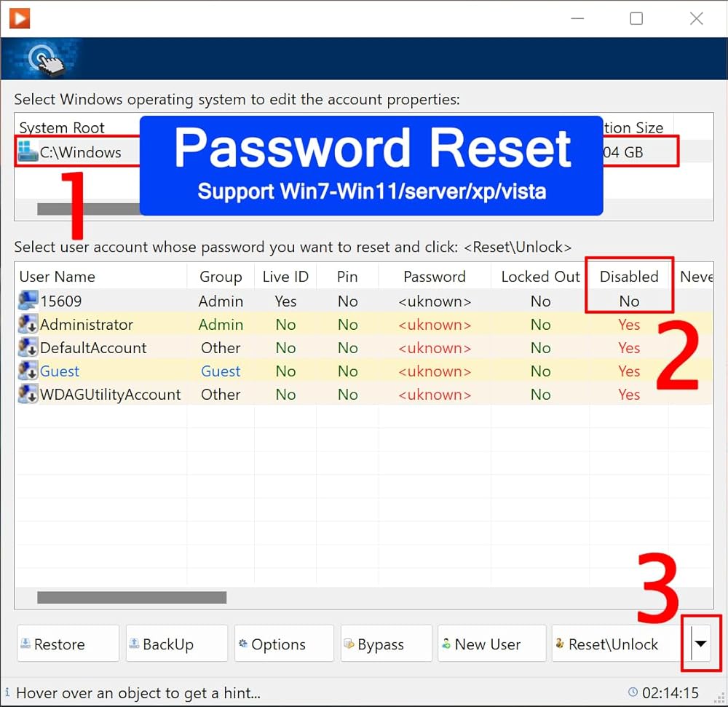728x707 pixels.
Task: Click the Guest account user icon
Action: (28, 371)
